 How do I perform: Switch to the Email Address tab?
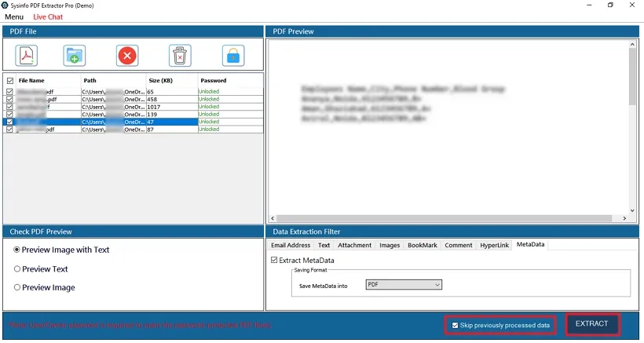click(291, 245)
